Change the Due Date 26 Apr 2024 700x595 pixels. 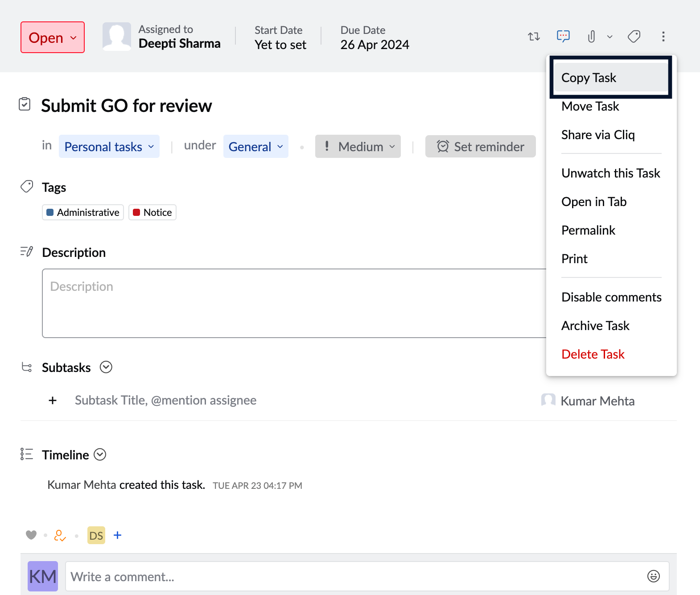tap(375, 45)
